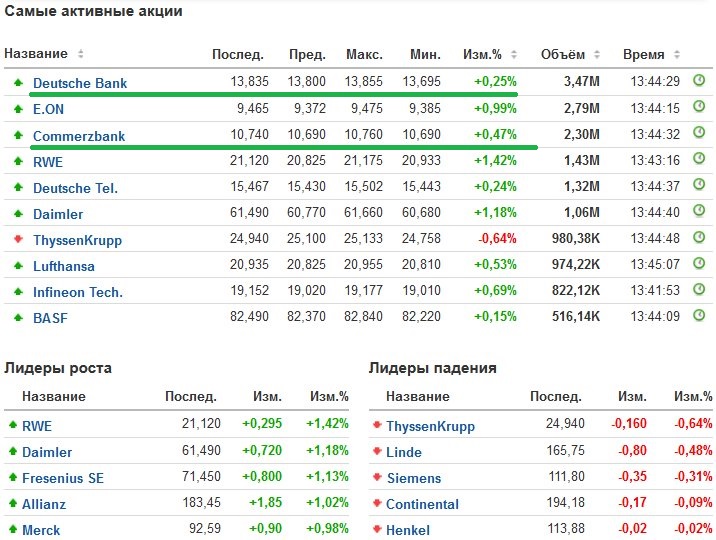Click the Время column header
This screenshot has width=716, height=540.
643,54
